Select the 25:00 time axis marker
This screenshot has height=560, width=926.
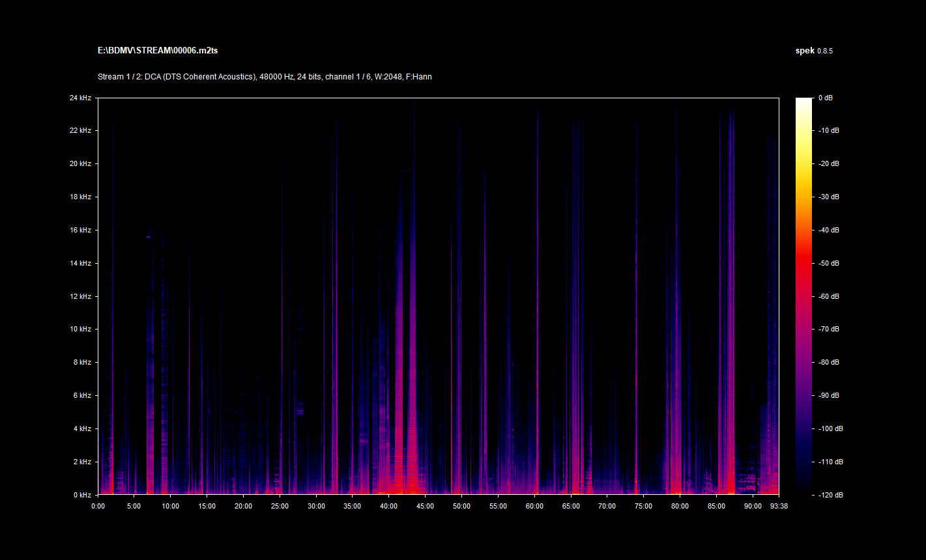280,505
